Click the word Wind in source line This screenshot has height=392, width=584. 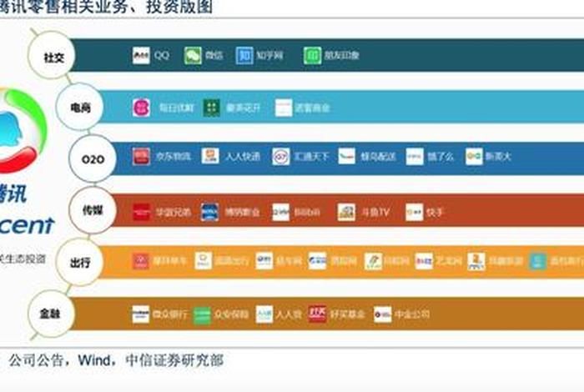tap(94, 360)
